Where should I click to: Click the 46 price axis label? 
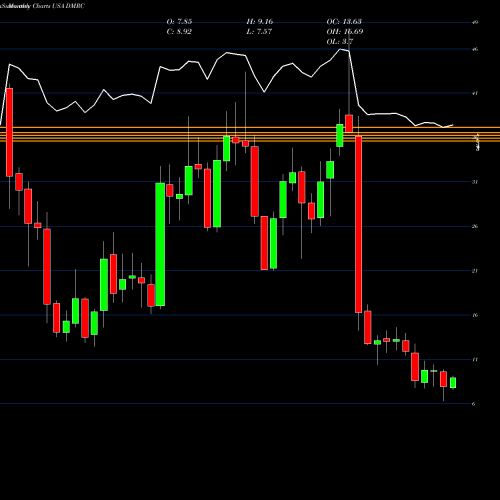pos(475,49)
